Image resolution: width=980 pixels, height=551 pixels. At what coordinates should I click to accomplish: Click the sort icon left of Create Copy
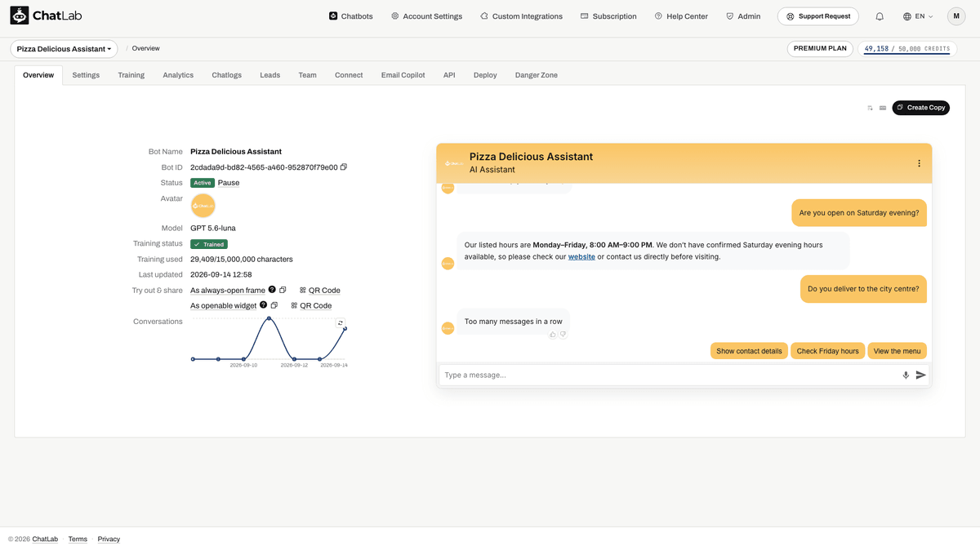coord(871,108)
